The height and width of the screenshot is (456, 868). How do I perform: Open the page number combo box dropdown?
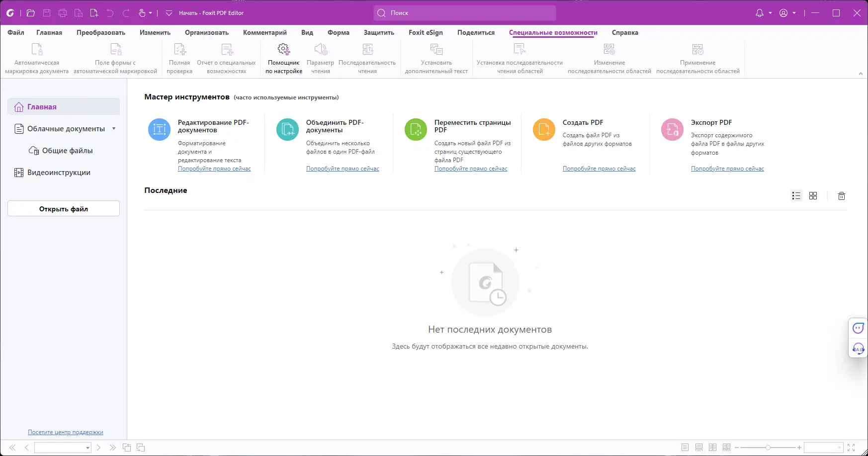pos(87,448)
